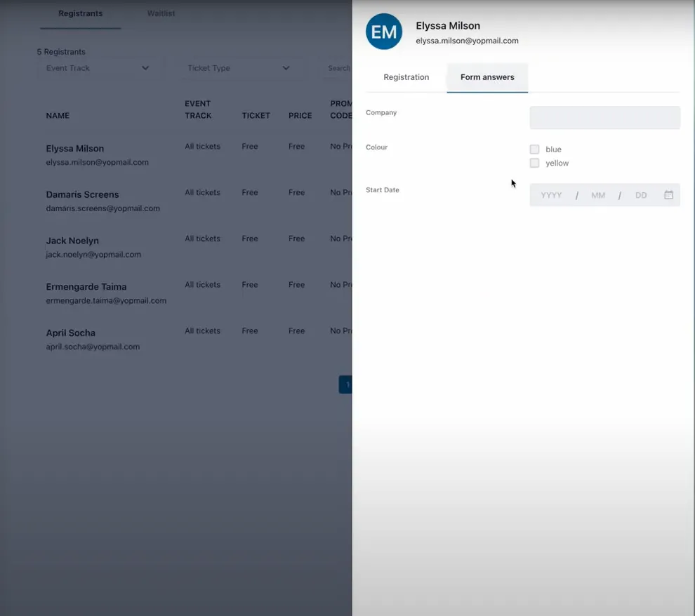
Task: Open Jack Noelyn registrant entry
Action: coord(72,241)
